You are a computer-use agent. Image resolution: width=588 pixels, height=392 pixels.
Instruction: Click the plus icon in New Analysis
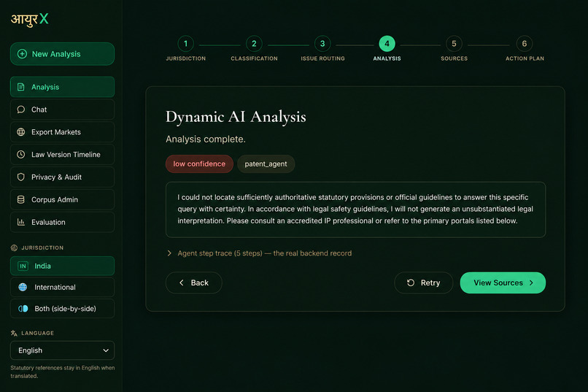click(x=22, y=53)
